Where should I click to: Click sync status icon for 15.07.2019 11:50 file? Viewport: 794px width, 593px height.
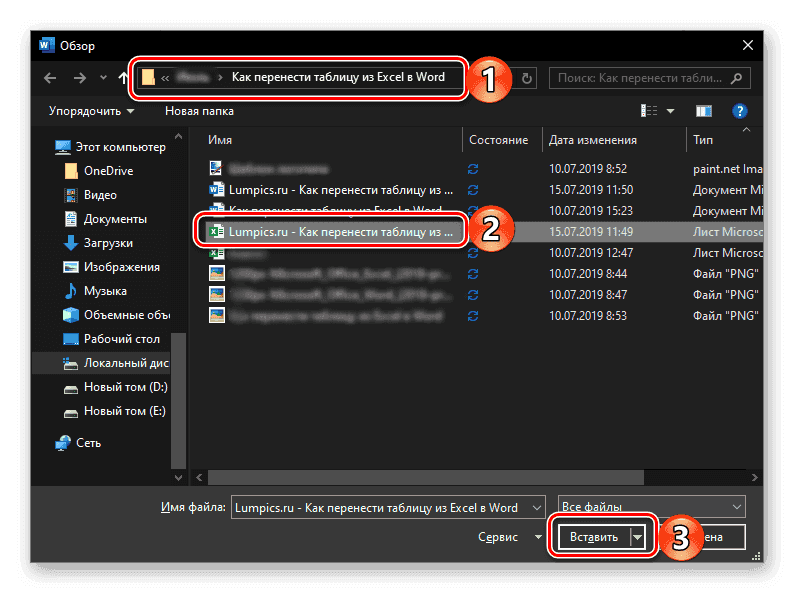pos(473,190)
